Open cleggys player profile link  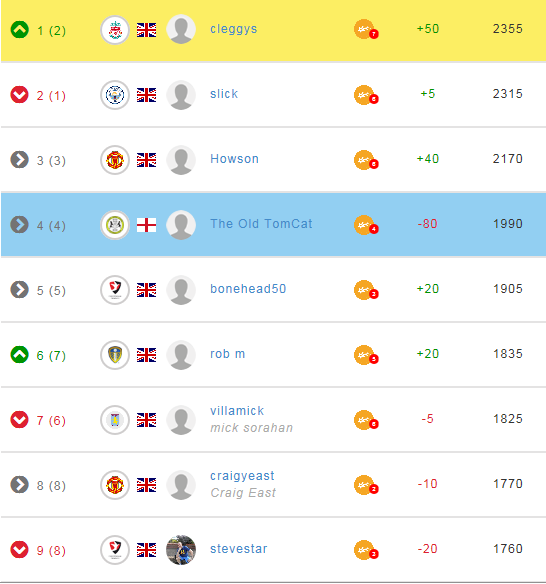click(x=234, y=29)
